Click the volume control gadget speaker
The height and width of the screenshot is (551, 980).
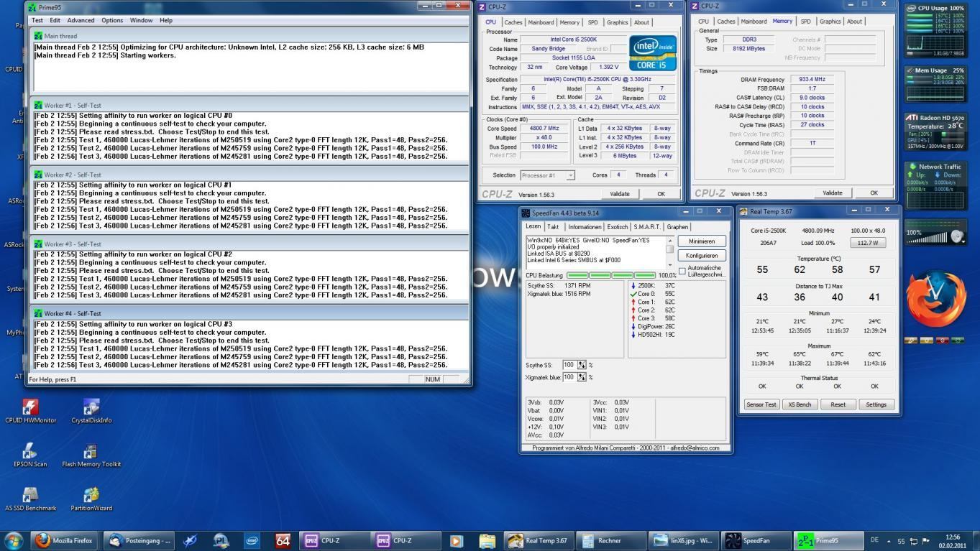coord(956,236)
